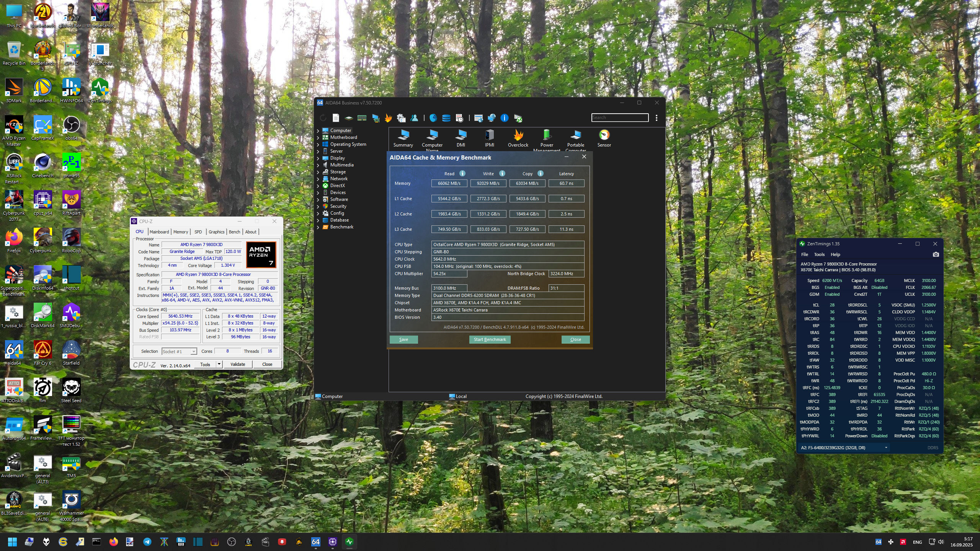This screenshot has width=980, height=551.
Task: Expand the Benchmark tree node in AIDA64
Action: [x=318, y=227]
